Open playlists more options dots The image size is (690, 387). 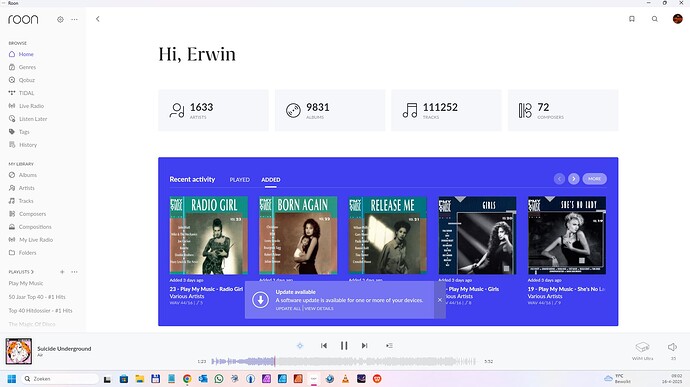[74, 272]
